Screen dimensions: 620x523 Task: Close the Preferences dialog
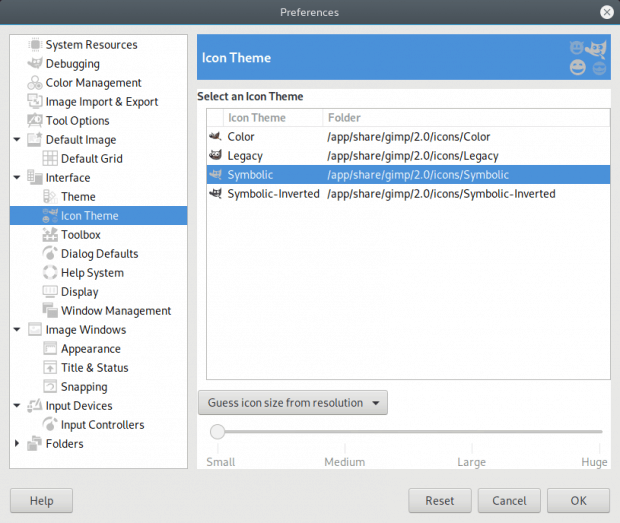coord(607,12)
